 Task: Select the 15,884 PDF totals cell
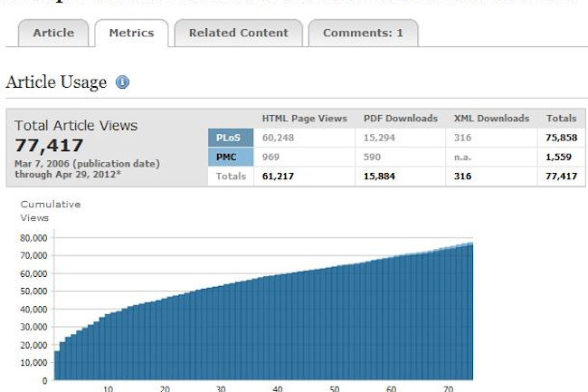point(401,177)
